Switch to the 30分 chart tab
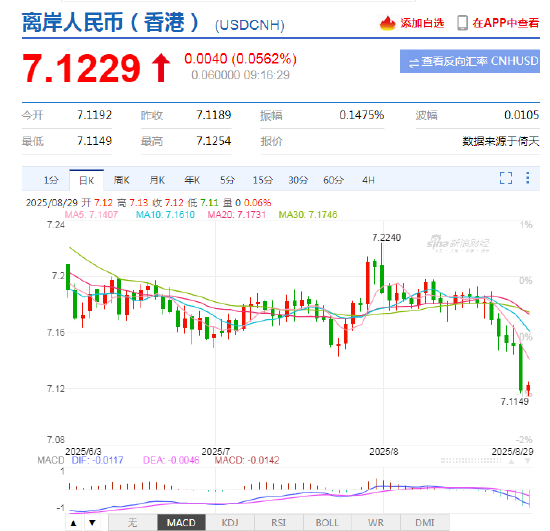Viewport: 550px width, 531px height. coord(298,180)
